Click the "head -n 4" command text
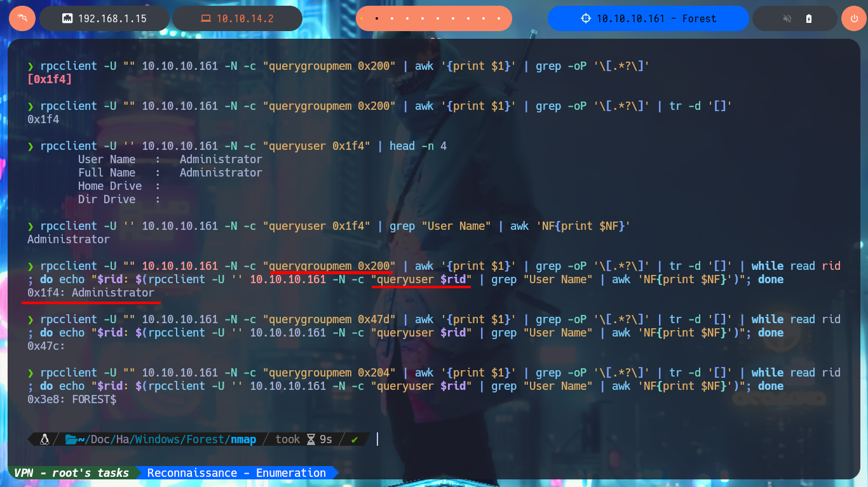 point(418,146)
